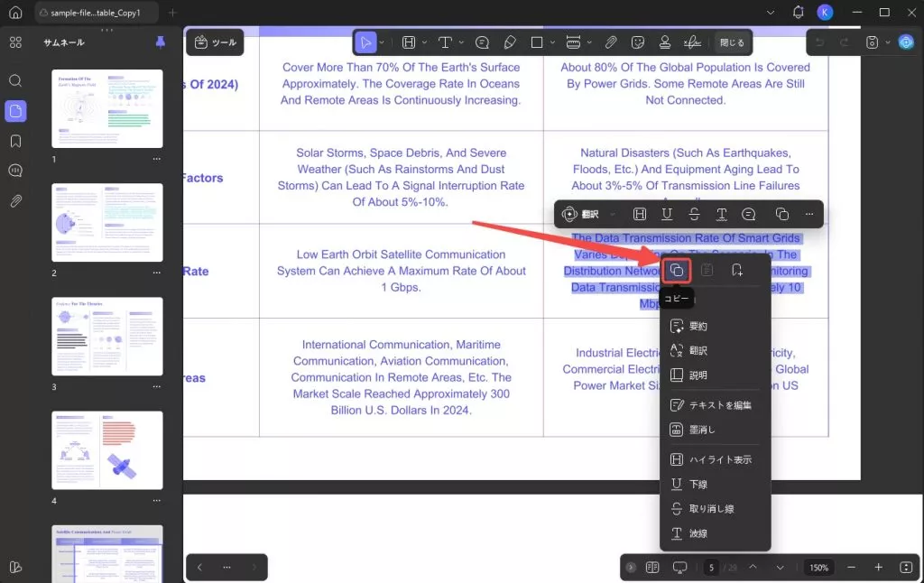Click the add bookmark icon in context menu
The height and width of the screenshot is (583, 924).
(736, 271)
